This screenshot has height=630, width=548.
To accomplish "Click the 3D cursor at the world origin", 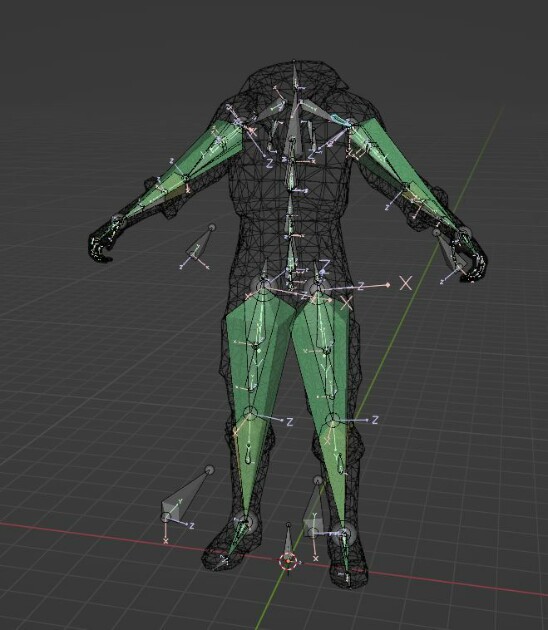I will pos(288,561).
